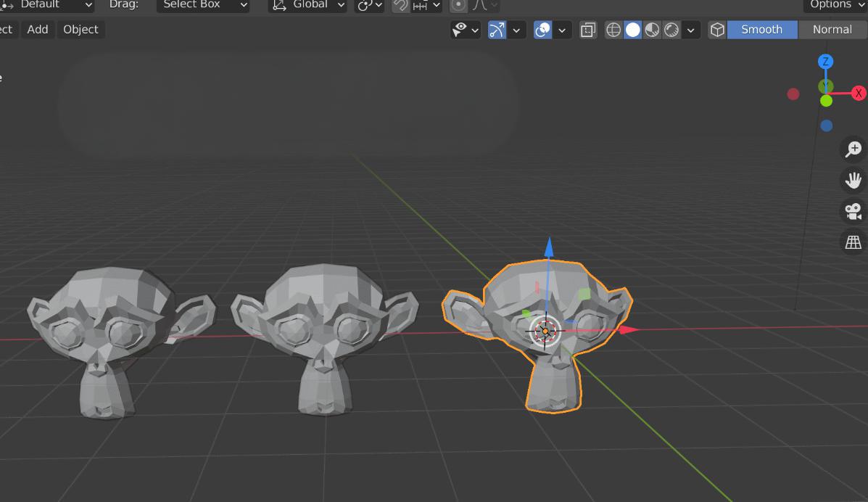This screenshot has height=502, width=868.
Task: Open the Add menu
Action: [38, 30]
